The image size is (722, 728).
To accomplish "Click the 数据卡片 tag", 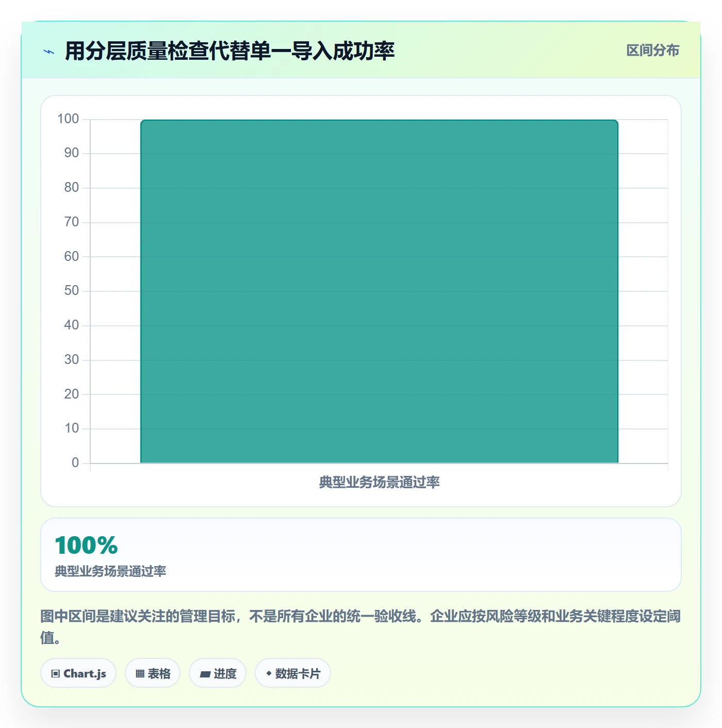I will [293, 673].
